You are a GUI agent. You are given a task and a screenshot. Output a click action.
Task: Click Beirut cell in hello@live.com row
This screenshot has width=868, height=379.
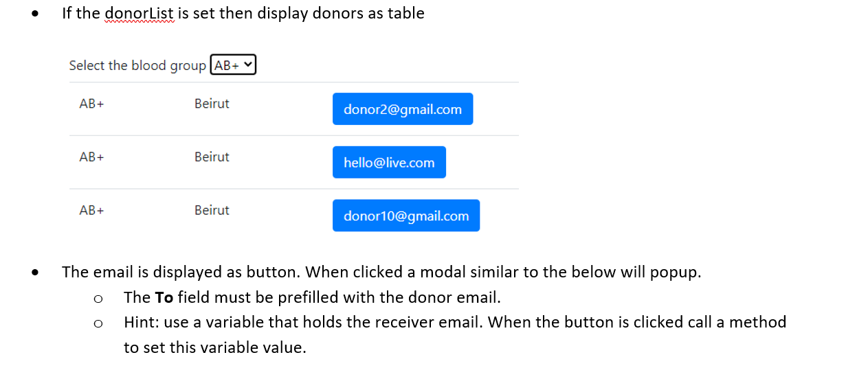(212, 157)
